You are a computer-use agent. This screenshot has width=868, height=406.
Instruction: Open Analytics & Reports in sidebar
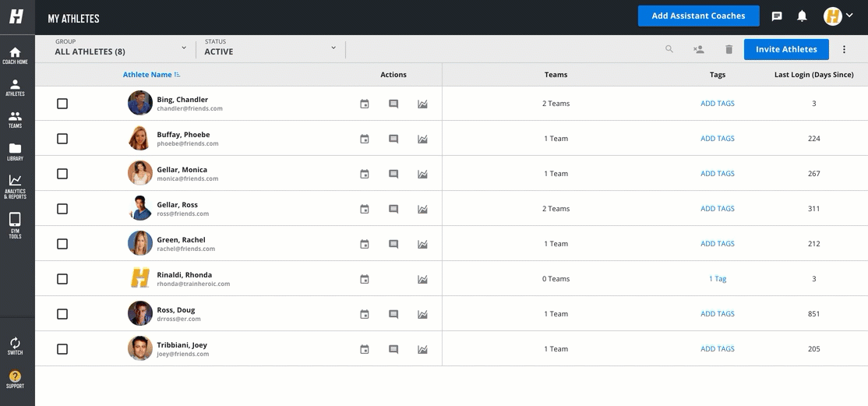point(15,187)
